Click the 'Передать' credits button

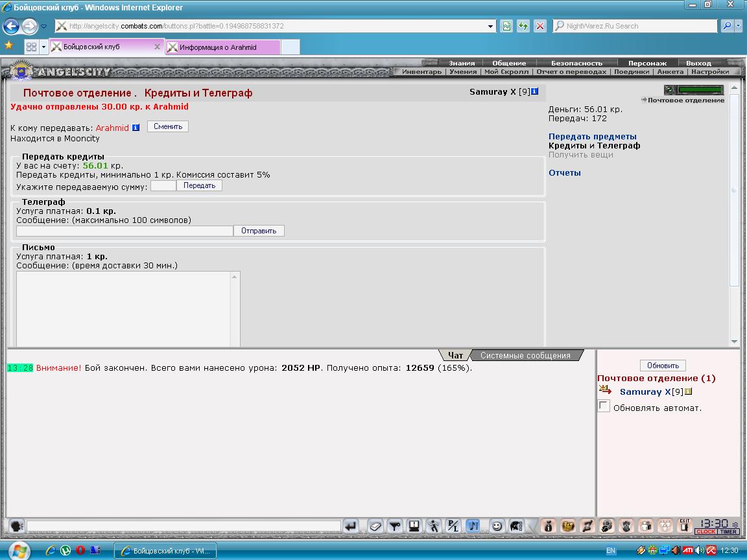(199, 185)
